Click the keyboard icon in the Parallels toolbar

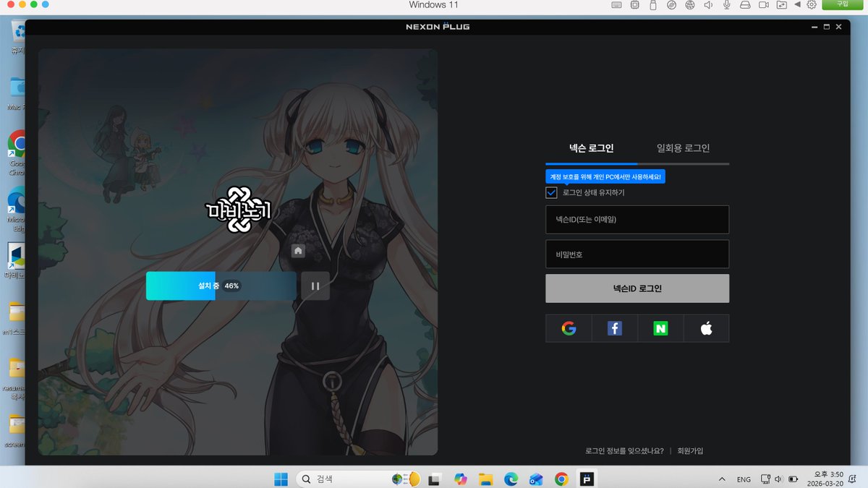[616, 4]
